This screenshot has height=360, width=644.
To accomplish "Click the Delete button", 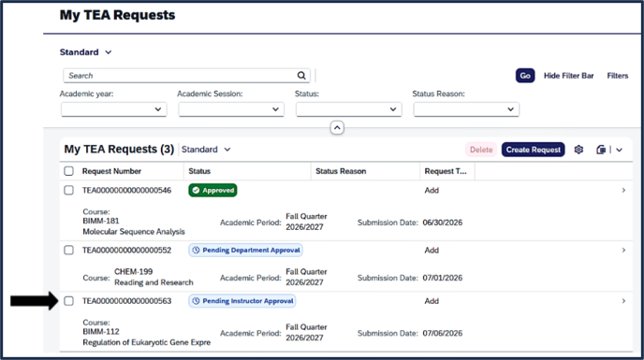I will coord(481,150).
